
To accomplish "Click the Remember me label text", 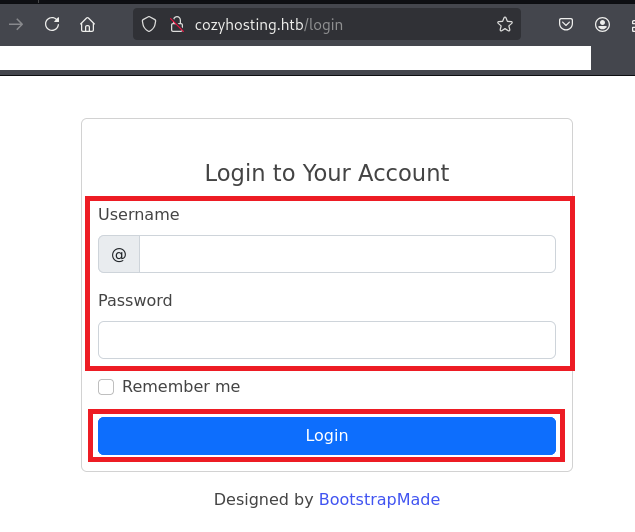I will coord(181,387).
